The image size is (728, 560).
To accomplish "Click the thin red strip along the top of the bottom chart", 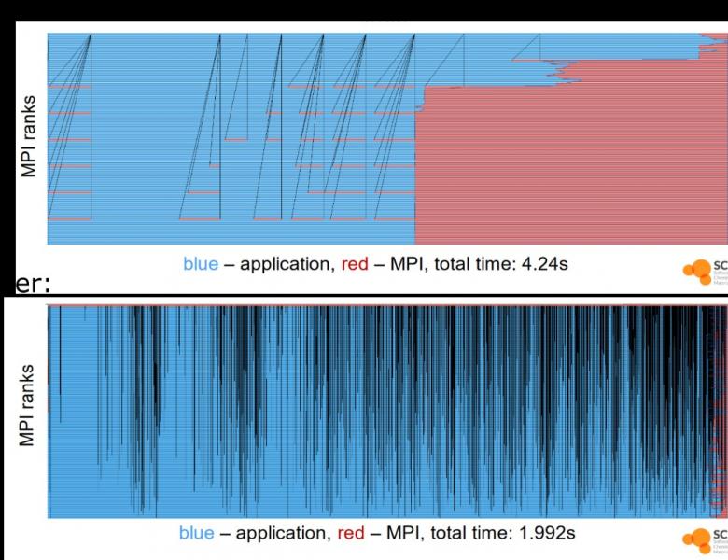I will (x=373, y=305).
